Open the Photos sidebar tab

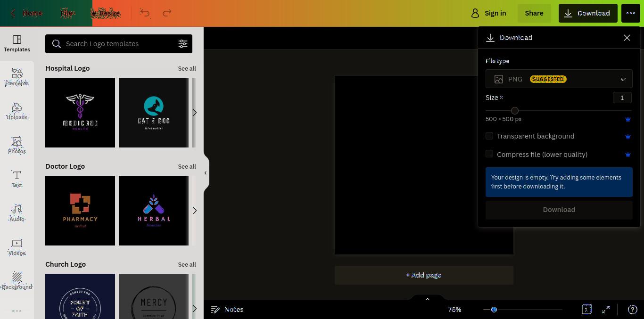[17, 146]
